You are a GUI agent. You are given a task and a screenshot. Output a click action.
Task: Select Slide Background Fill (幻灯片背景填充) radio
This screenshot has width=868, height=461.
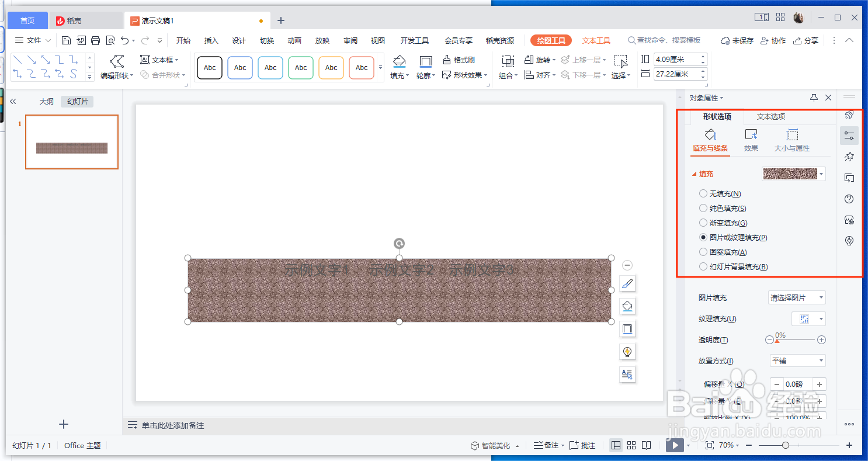point(703,266)
